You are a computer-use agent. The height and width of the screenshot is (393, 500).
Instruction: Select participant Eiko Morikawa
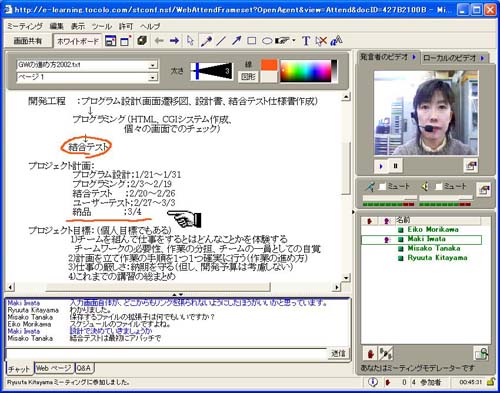(433, 230)
